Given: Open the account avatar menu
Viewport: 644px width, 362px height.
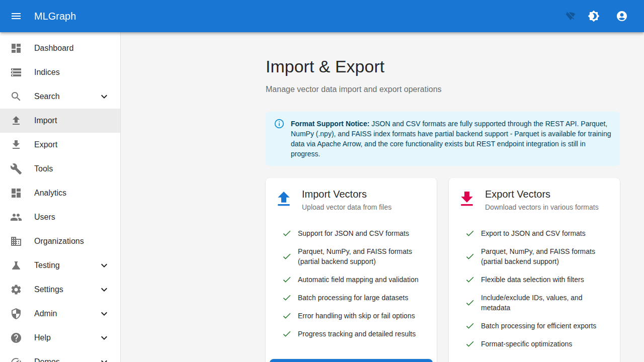Looking at the screenshot, I should click(x=622, y=16).
